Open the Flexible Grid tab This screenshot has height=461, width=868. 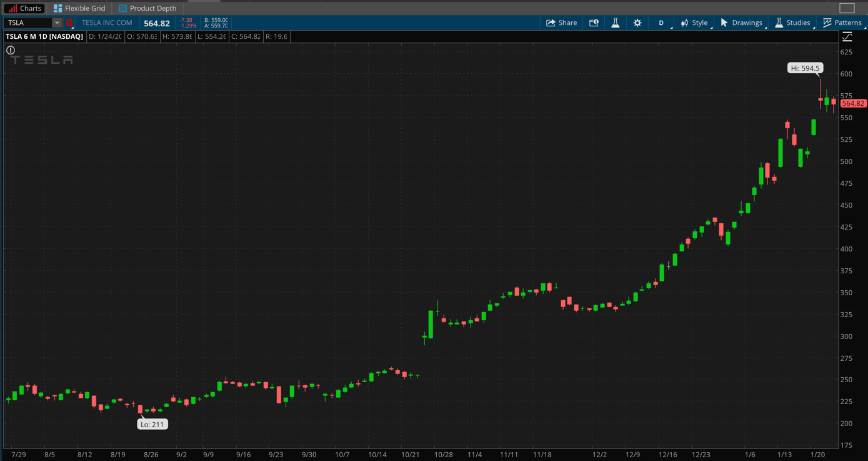(x=79, y=8)
